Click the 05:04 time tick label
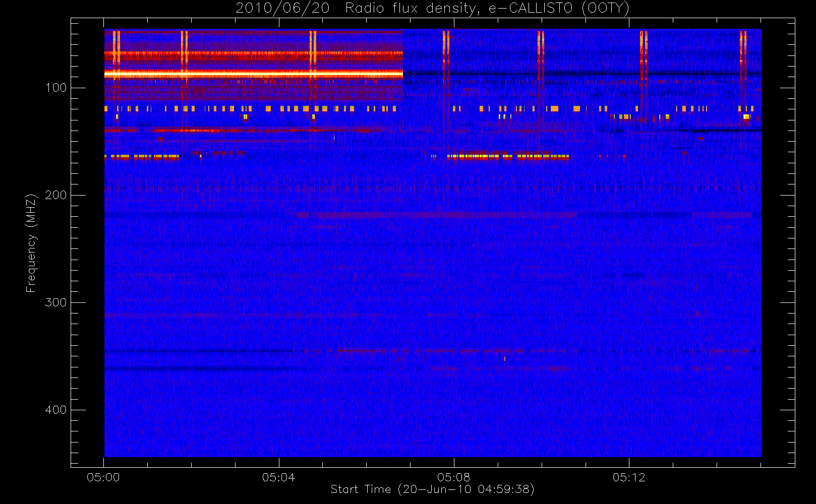 (x=278, y=477)
